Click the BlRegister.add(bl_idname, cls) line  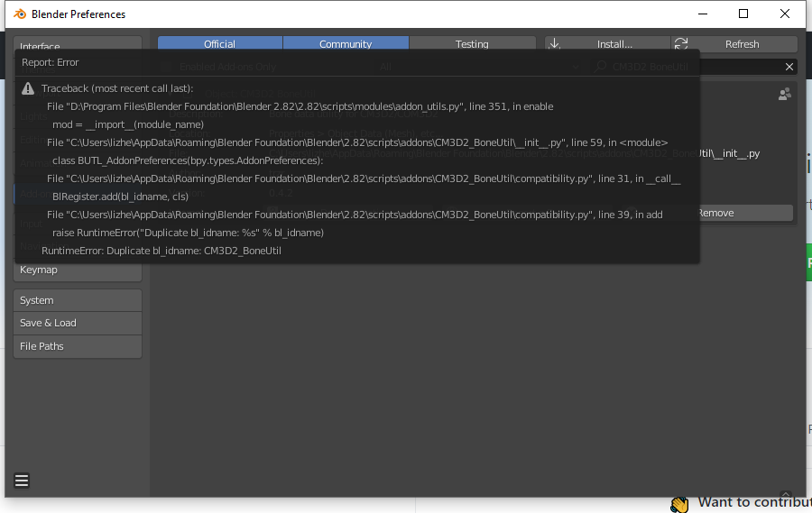click(x=120, y=197)
